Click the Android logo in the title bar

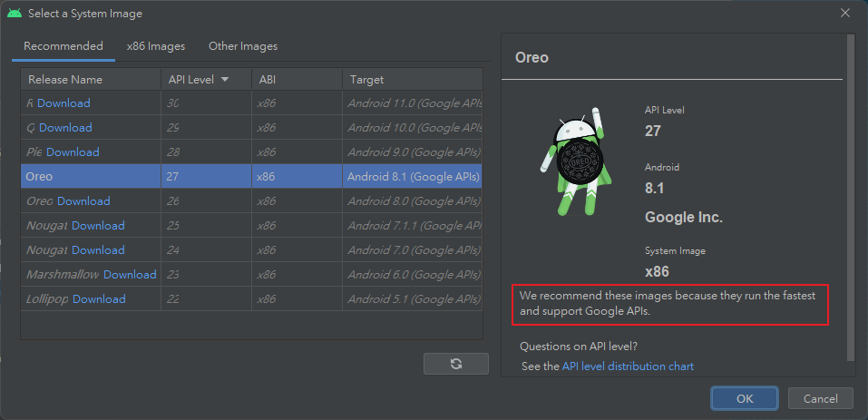(15, 14)
